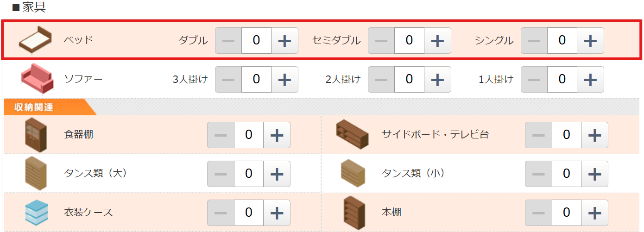The image size is (644, 232).
Task: Increment 3人掛け sofa count
Action: pos(284,80)
